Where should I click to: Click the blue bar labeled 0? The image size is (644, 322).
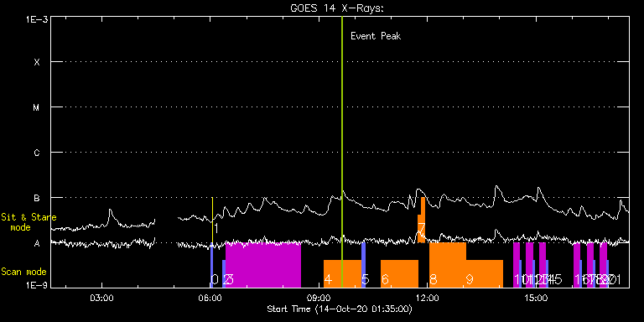point(211,265)
